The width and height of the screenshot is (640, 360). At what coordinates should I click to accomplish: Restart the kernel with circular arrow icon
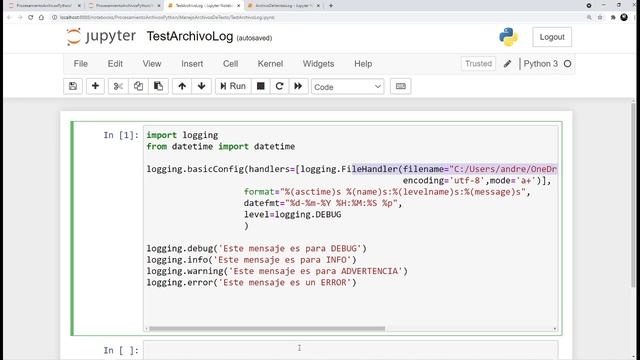(280, 86)
